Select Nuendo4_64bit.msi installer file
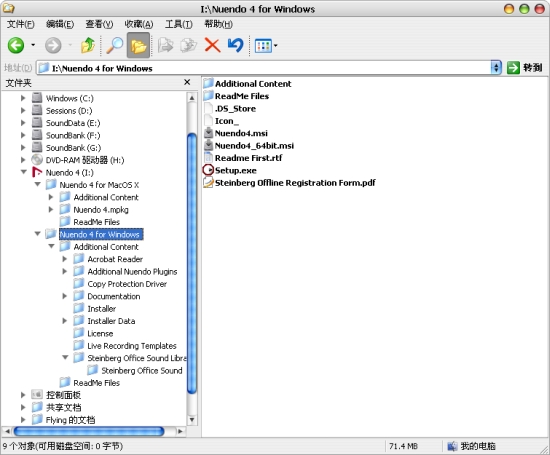 point(254,146)
